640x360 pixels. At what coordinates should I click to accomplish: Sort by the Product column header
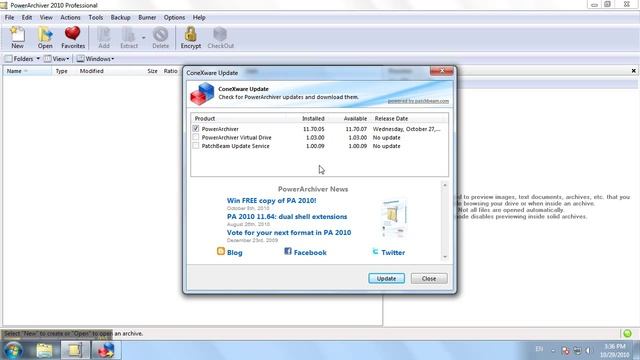[239, 118]
